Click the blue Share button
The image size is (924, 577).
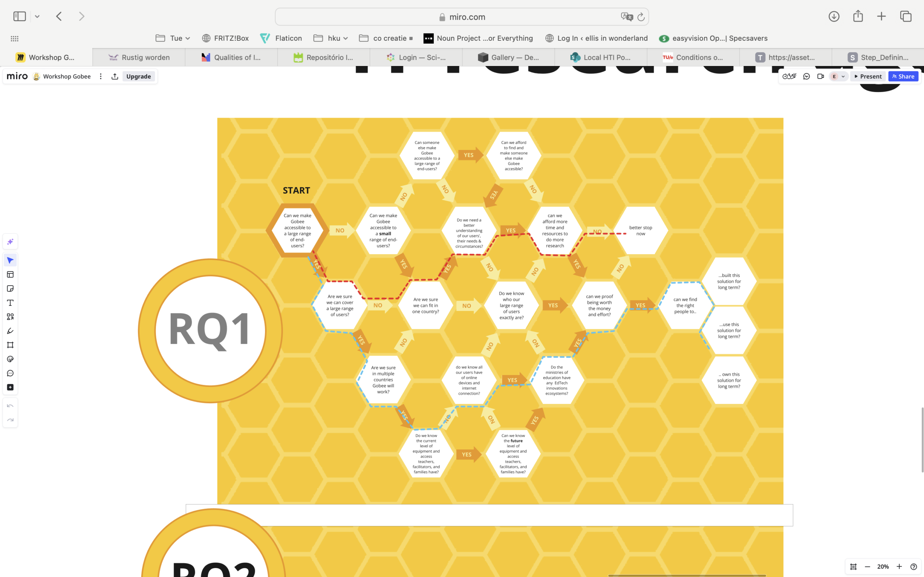click(x=903, y=76)
